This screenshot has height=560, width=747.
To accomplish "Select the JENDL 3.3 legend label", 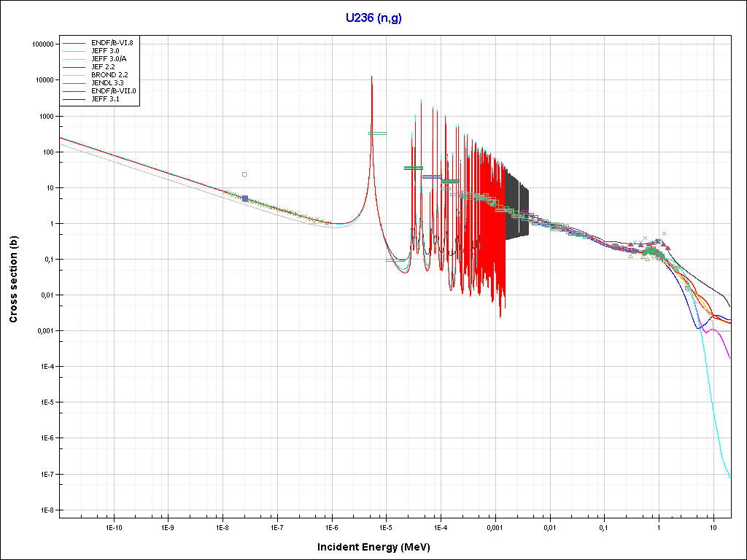I will (x=107, y=83).
